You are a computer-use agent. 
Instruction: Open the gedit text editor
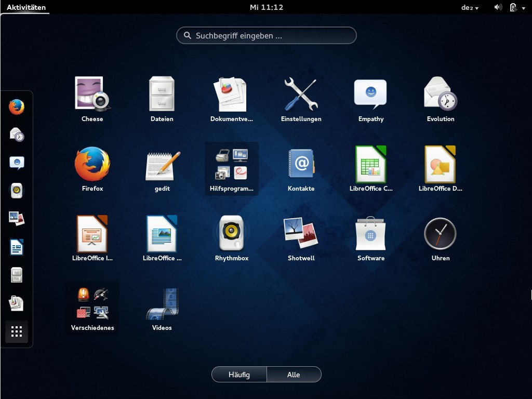pyautogui.click(x=162, y=169)
